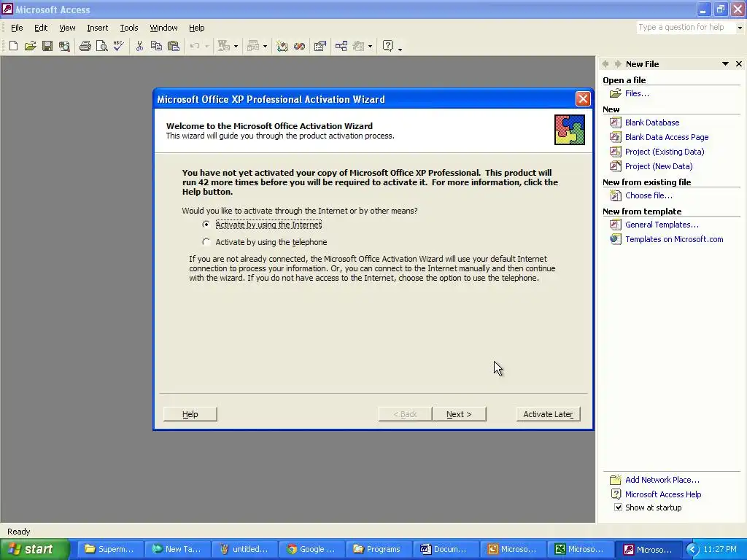Run the Spelling check icon
This screenshot has width=747, height=560.
119,46
